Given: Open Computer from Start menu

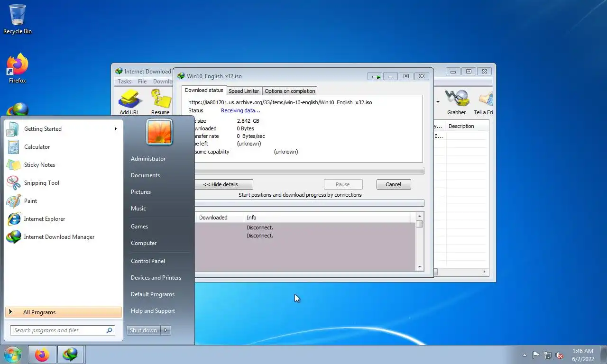Looking at the screenshot, I should pos(144,243).
